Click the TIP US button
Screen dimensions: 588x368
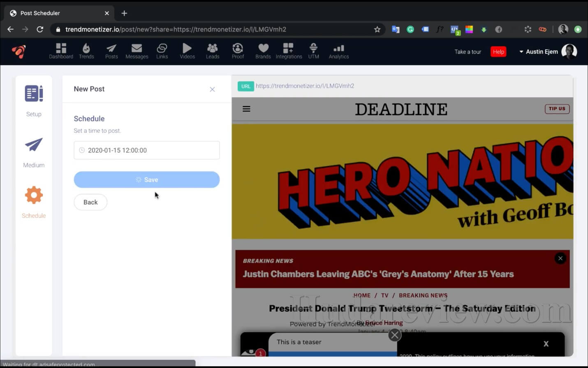point(557,109)
